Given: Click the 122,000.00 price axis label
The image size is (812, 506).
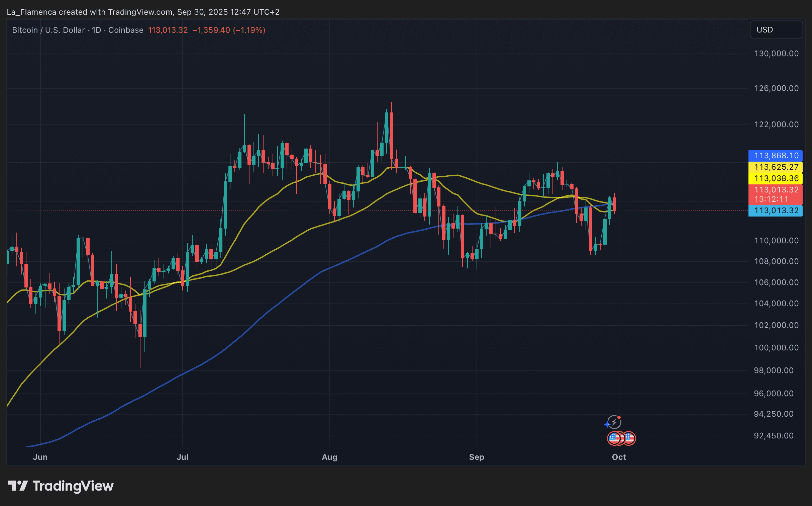Looking at the screenshot, I should (x=776, y=124).
